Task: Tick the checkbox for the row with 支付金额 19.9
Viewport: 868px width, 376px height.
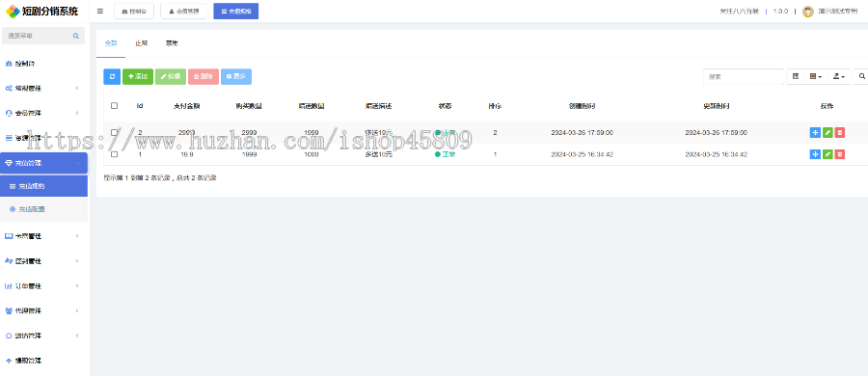Action: [x=115, y=154]
